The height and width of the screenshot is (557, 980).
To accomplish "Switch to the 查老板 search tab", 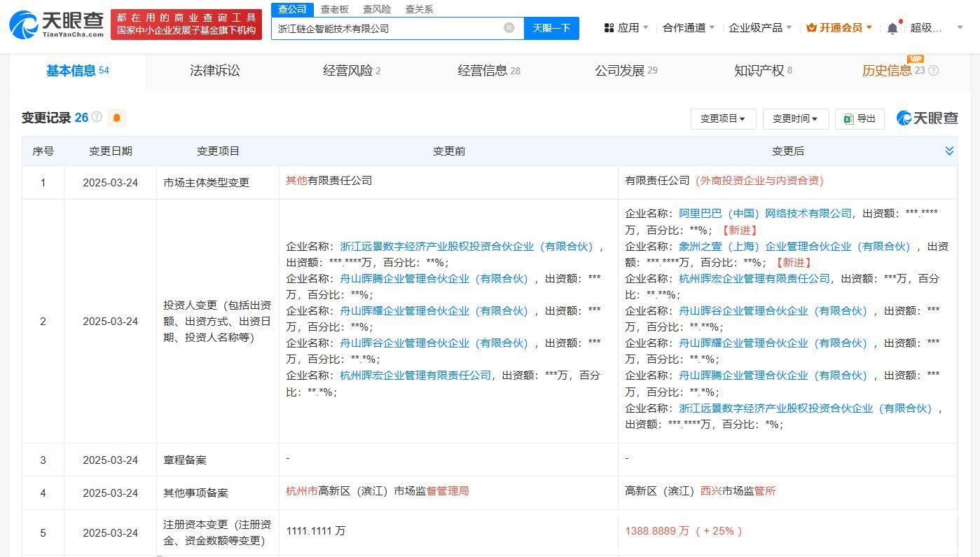I will click(334, 9).
